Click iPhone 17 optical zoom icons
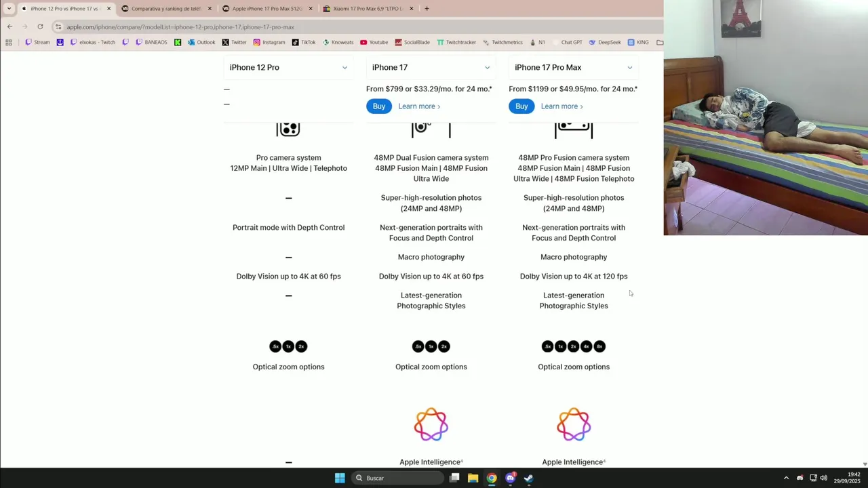868x488 pixels. pos(431,346)
